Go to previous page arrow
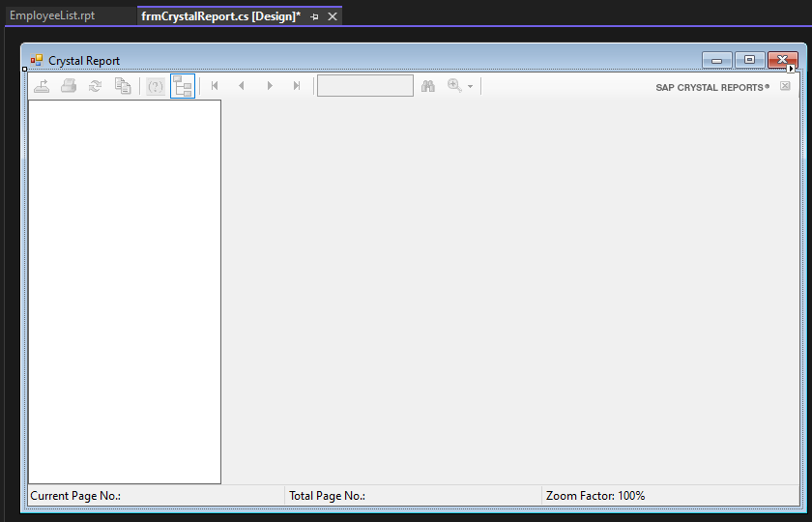The height and width of the screenshot is (522, 812). 242,86
